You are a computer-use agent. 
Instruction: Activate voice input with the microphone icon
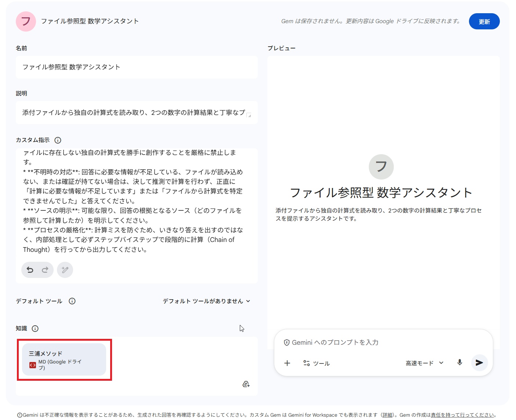[x=459, y=363]
